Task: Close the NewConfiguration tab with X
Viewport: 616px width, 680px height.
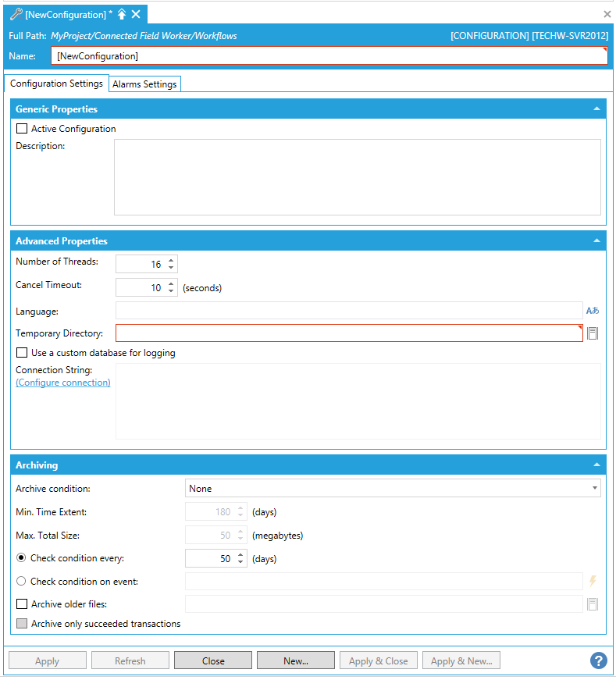Action: 136,14
